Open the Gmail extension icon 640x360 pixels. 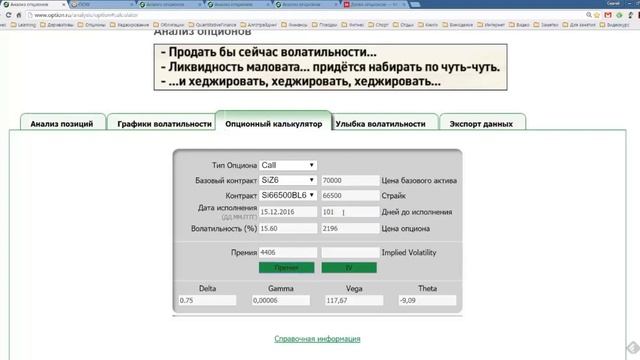click(608, 15)
